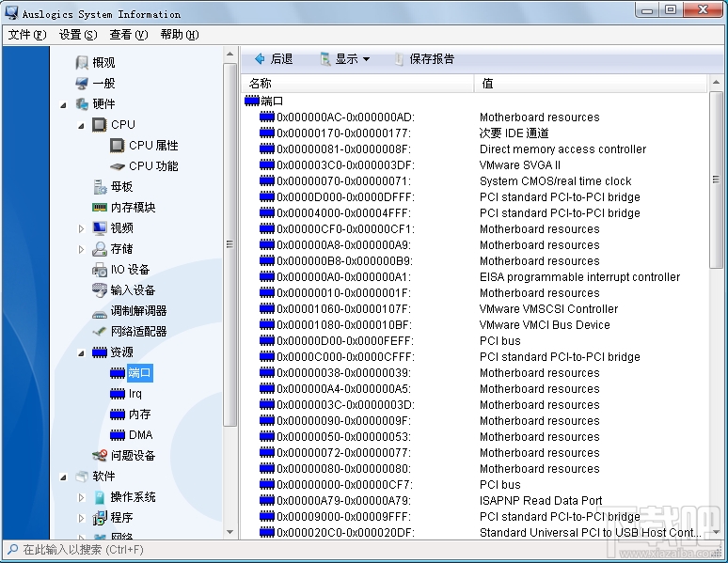
Task: Open the 设置(S) menu
Action: tap(78, 35)
